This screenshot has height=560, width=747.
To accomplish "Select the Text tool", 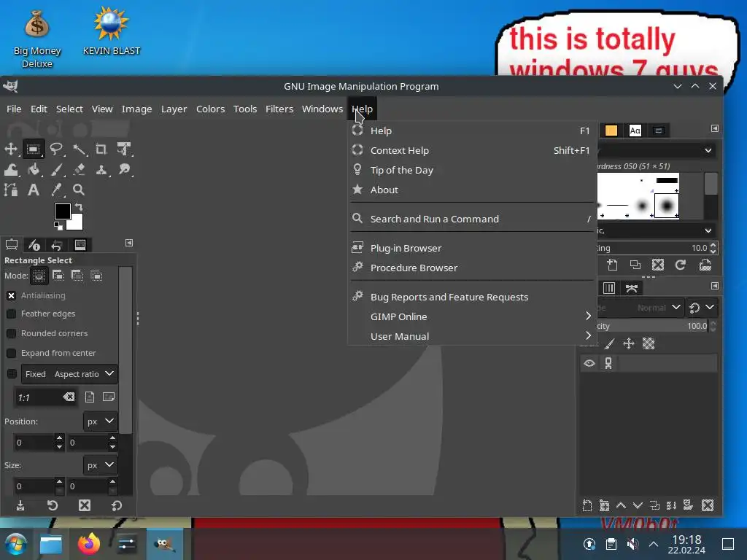I will [x=34, y=190].
